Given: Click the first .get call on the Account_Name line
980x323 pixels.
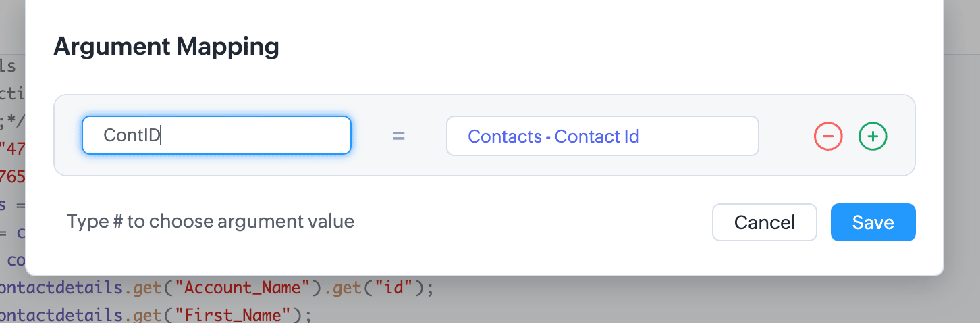Looking at the screenshot, I should 146,288.
